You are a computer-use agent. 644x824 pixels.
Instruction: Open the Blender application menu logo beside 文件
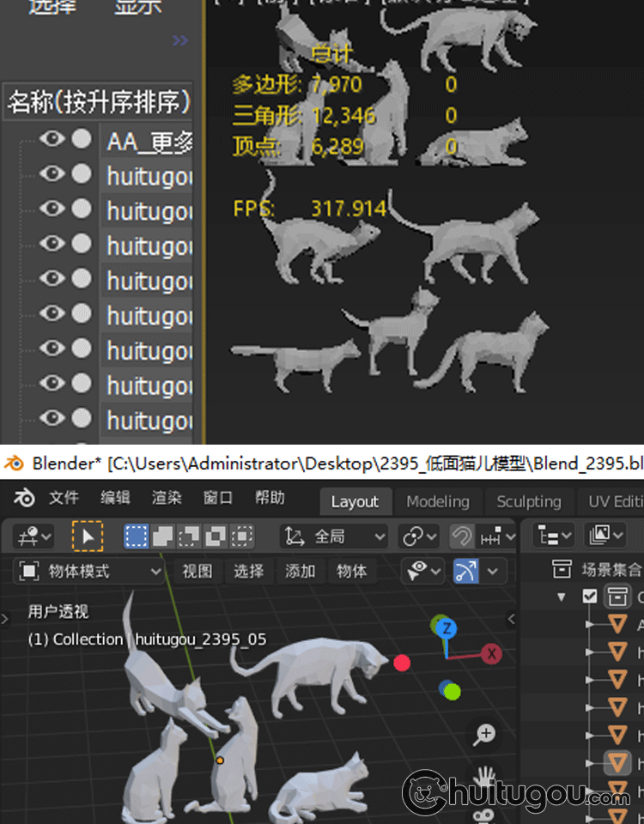tap(24, 498)
